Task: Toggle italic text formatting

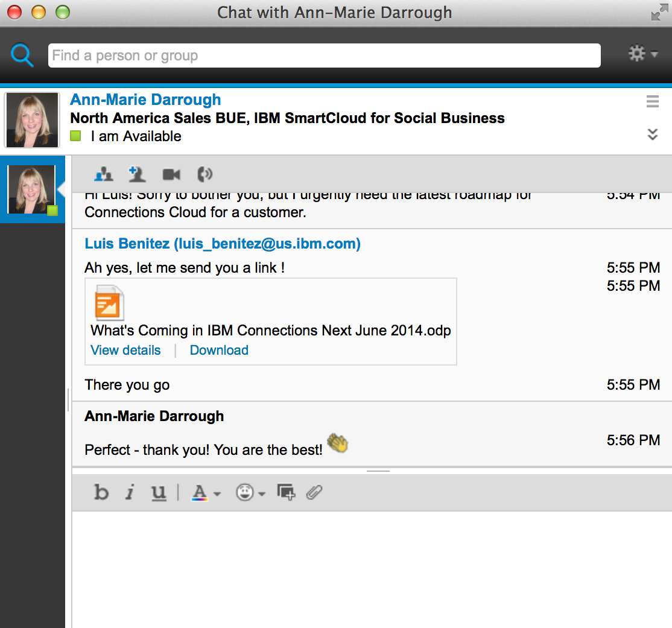Action: (130, 492)
